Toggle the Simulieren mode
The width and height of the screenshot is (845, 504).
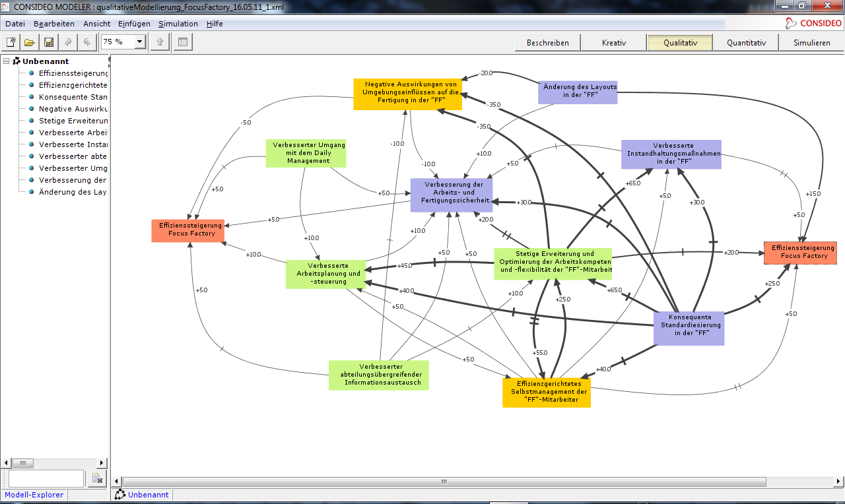pyautogui.click(x=812, y=43)
